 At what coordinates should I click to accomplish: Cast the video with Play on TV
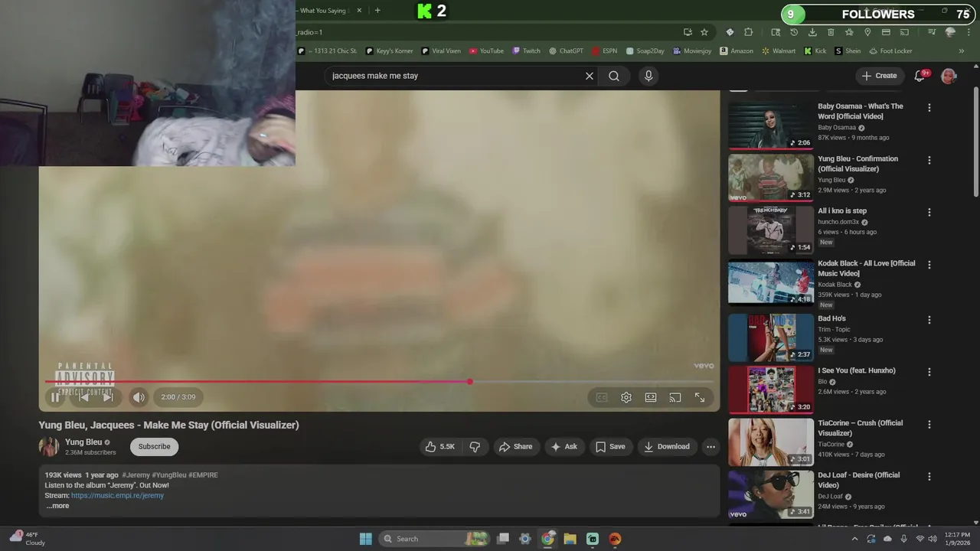point(675,397)
